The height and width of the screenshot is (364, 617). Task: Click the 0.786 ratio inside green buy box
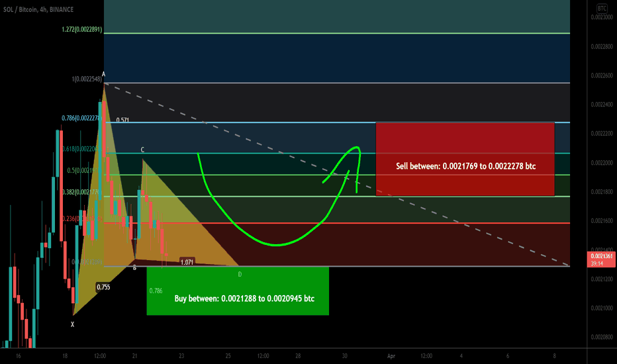point(156,291)
